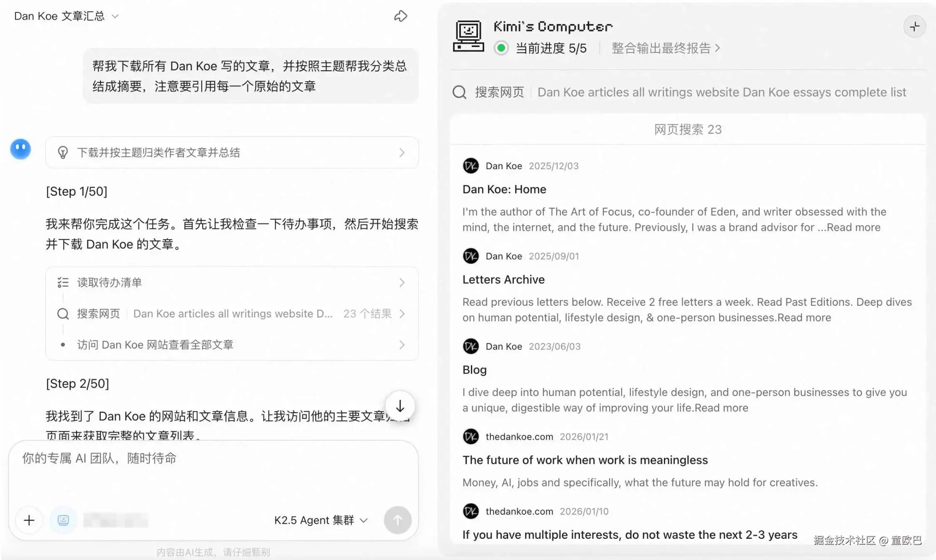Click the magnifier icon in the search bar
This screenshot has height=560, width=936.
[x=459, y=92]
